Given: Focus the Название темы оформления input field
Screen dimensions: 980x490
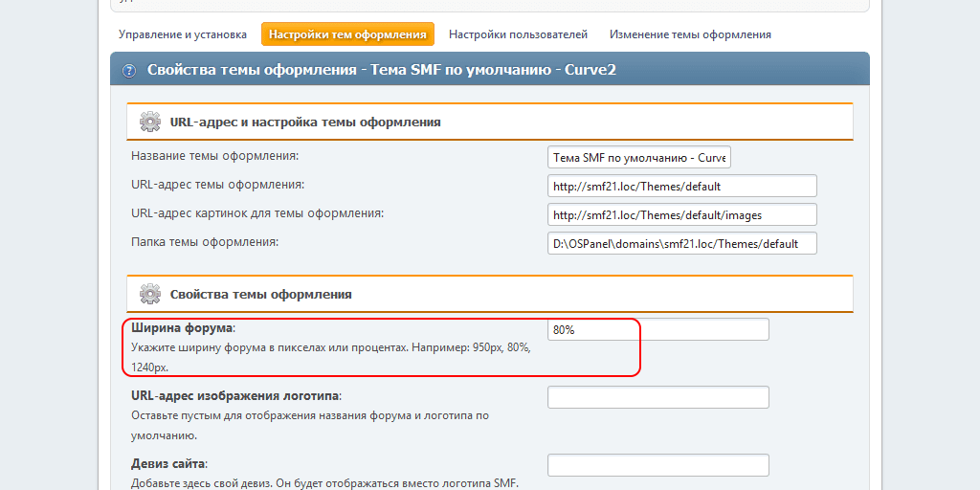Looking at the screenshot, I should 639,157.
